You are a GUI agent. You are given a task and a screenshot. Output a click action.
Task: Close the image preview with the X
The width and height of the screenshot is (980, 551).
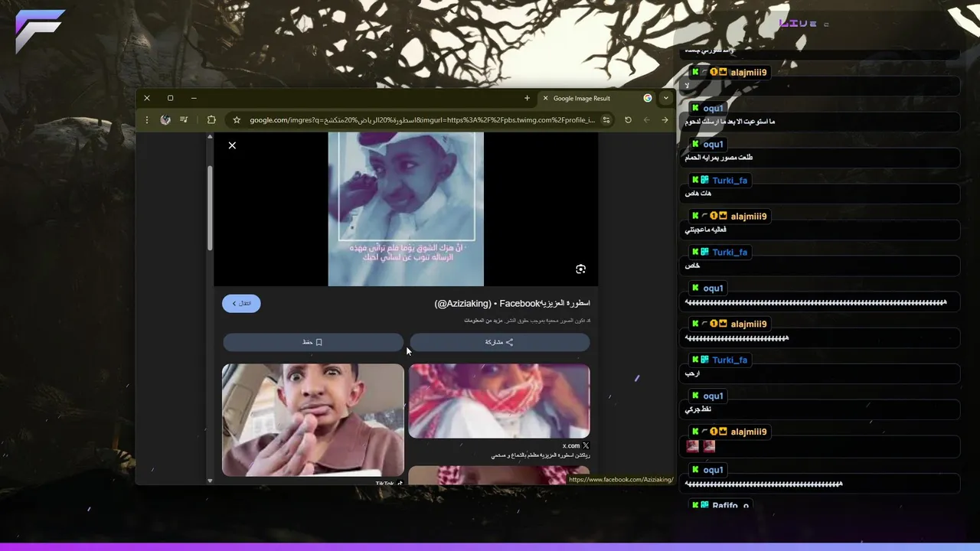point(232,145)
